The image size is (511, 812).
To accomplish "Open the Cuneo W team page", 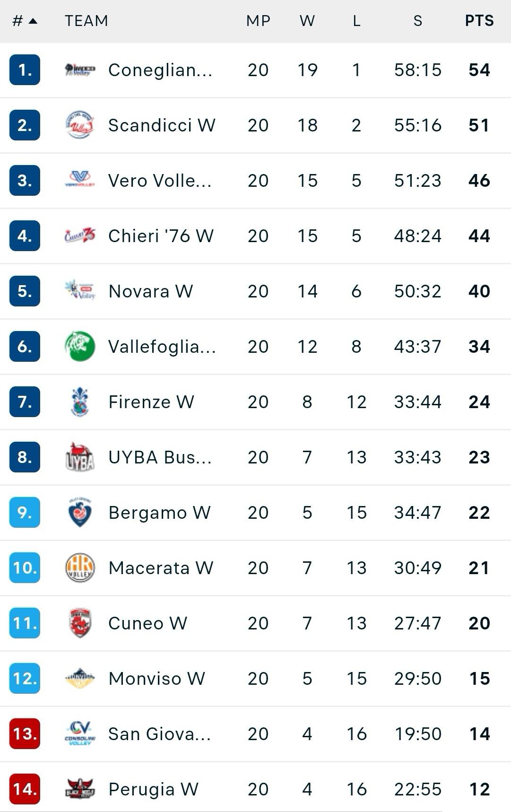I will [148, 623].
